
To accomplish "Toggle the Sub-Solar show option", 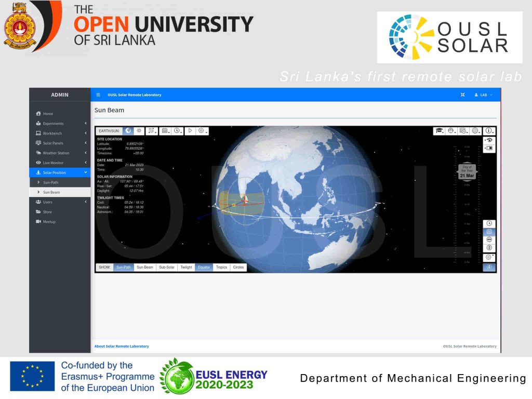I will point(167,268).
